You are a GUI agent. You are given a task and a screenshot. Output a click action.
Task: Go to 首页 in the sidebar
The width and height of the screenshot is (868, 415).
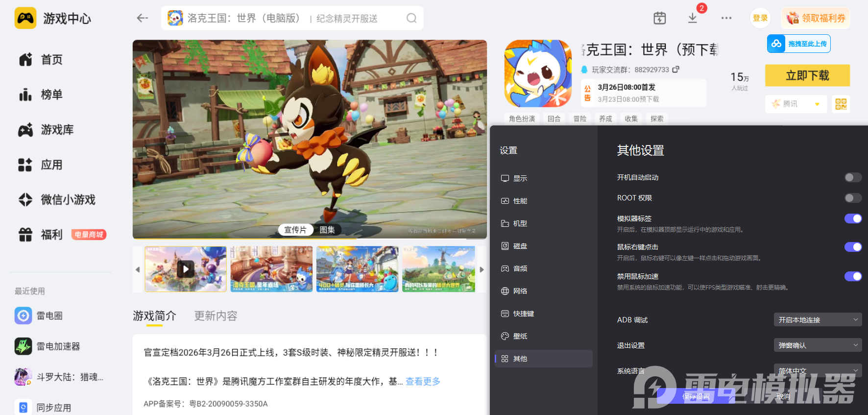pyautogui.click(x=41, y=60)
